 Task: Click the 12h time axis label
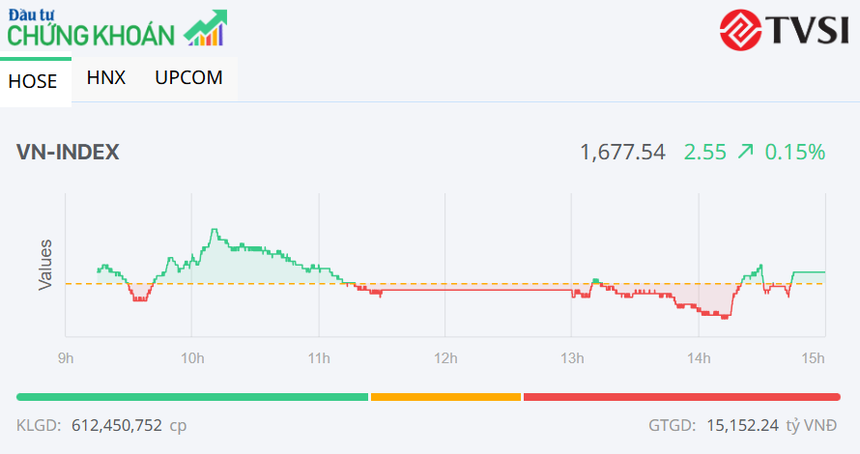coord(445,358)
